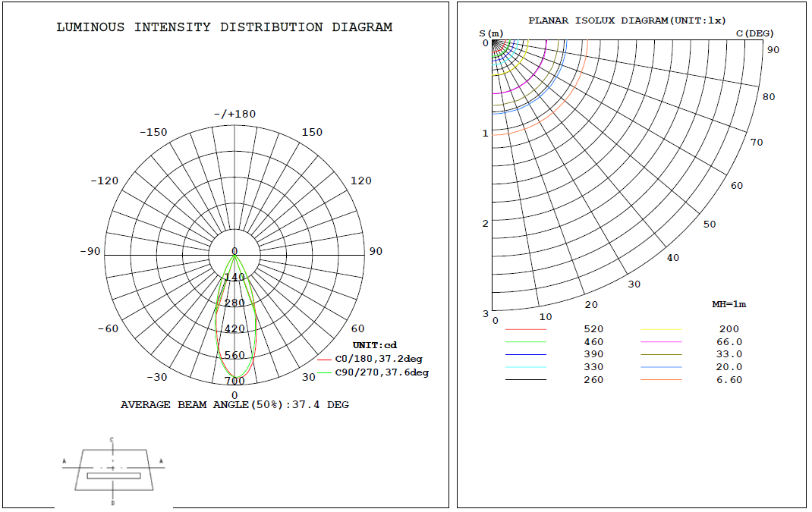Click the cyan 330 lx legend line

click(x=526, y=367)
